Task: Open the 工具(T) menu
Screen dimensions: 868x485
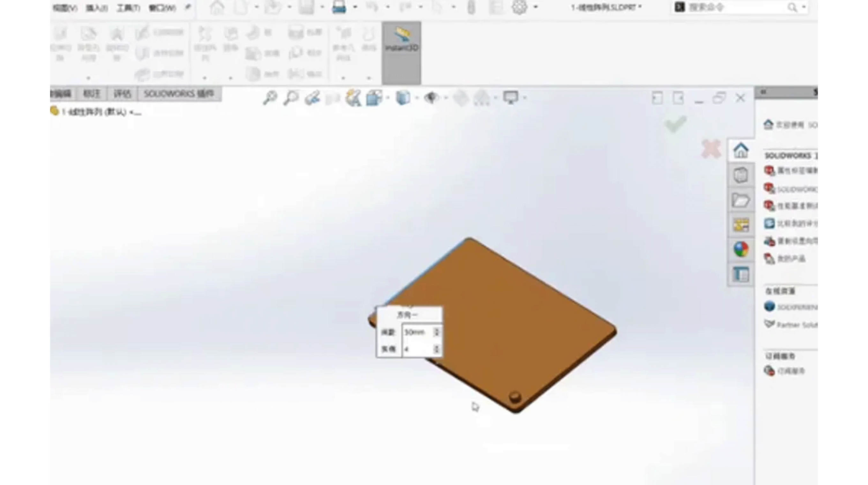Action: (128, 8)
